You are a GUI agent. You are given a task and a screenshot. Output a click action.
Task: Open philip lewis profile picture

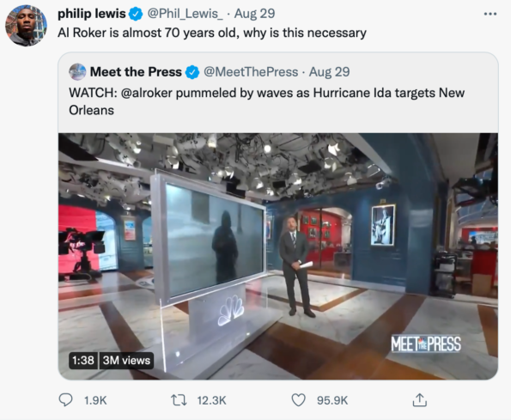point(26,26)
